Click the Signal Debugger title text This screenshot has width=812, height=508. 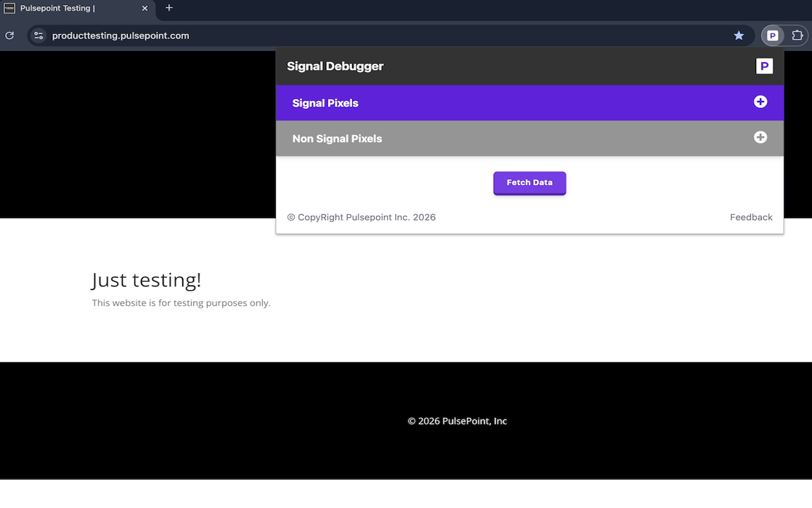335,66
